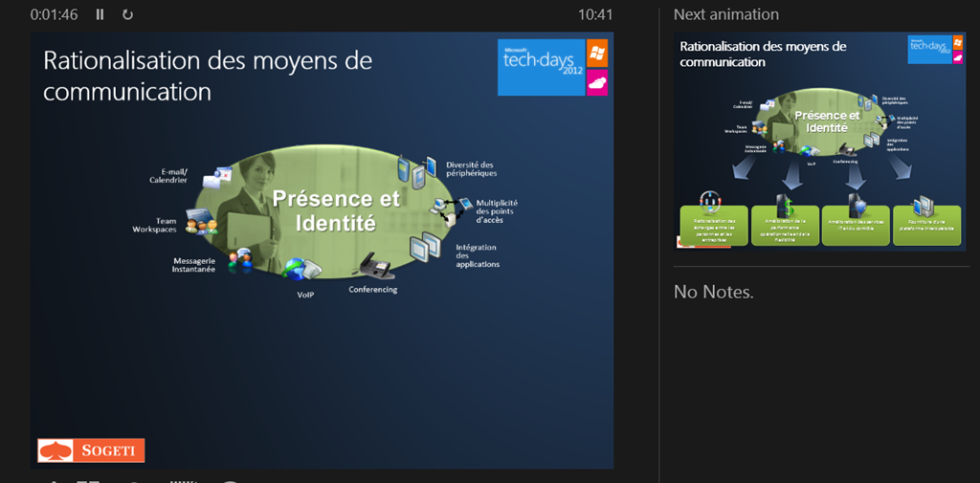
Task: Restart the presentation timer
Action: click(x=127, y=14)
